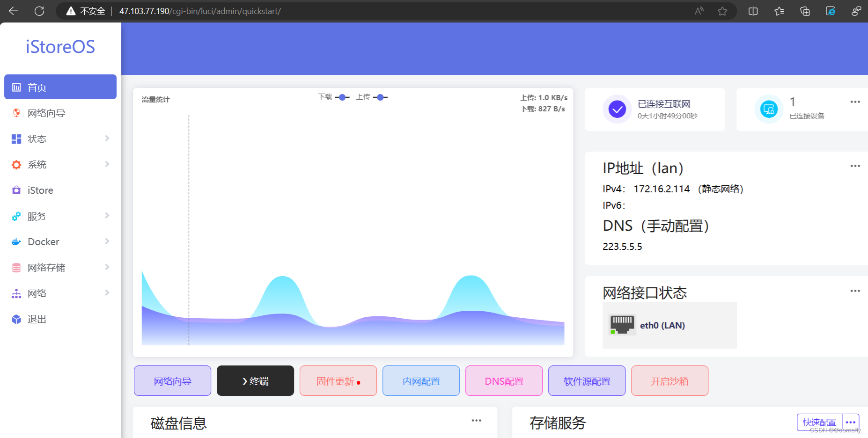Open the 系统 gear icon
868x438 pixels.
[x=16, y=164]
